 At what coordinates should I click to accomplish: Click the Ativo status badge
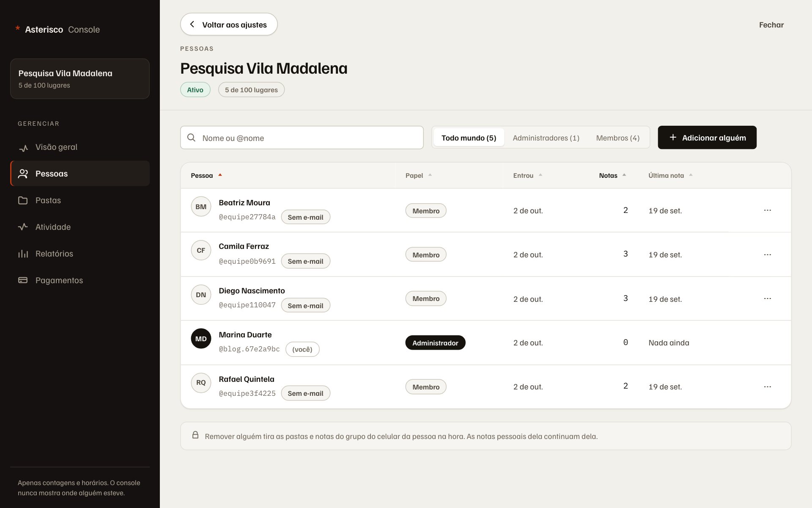(x=195, y=90)
